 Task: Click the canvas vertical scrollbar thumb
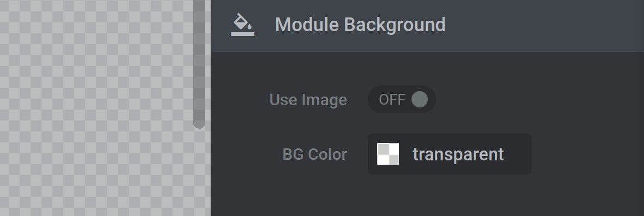point(199,64)
